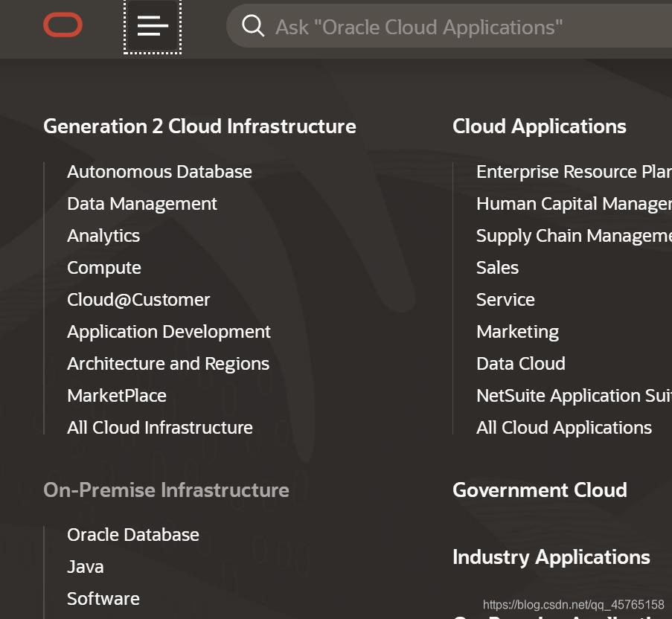Select the Software link
Viewport: 672px width, 619px height.
(103, 599)
